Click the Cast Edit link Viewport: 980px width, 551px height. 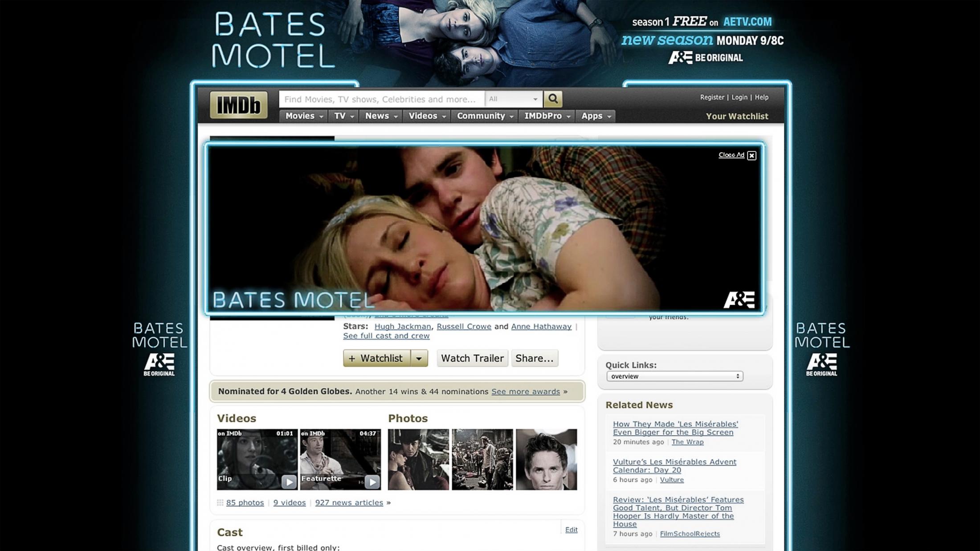tap(572, 530)
